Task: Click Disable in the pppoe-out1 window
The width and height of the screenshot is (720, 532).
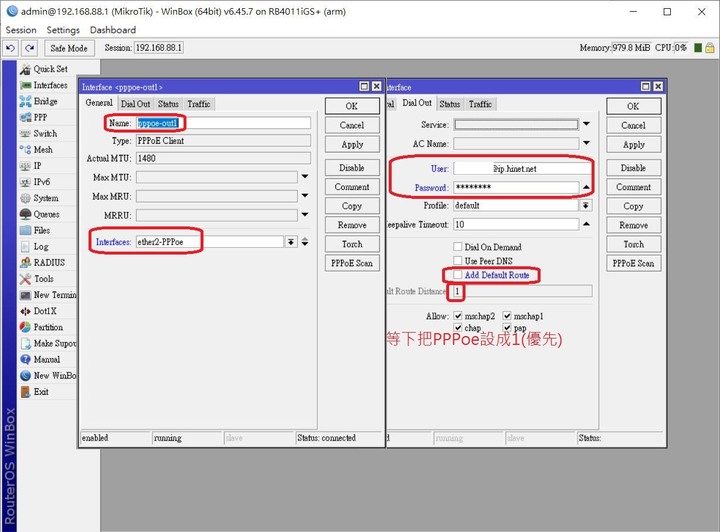Action: pos(352,168)
